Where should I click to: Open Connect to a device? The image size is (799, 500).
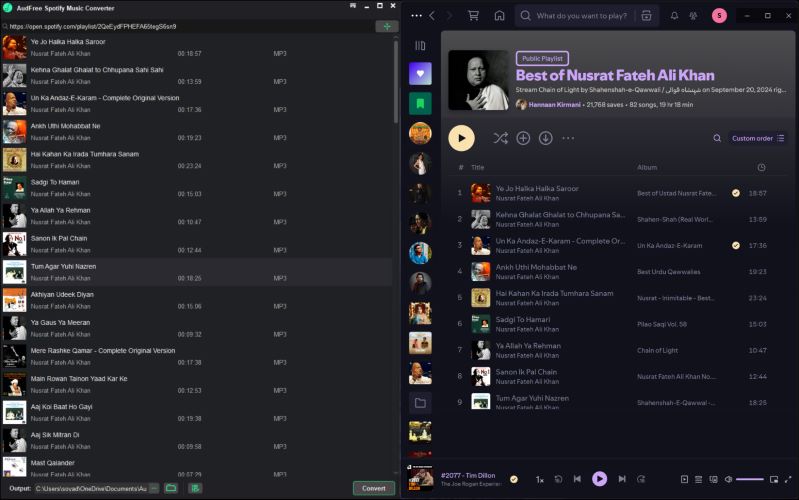(x=713, y=479)
